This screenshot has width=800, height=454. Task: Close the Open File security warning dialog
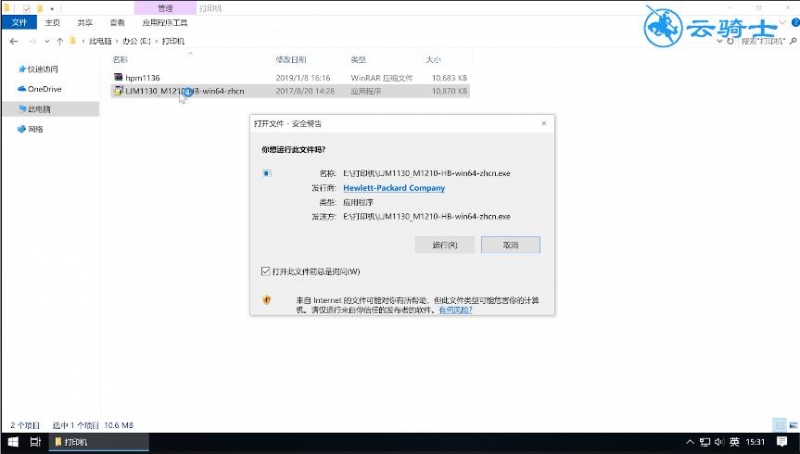click(x=544, y=123)
